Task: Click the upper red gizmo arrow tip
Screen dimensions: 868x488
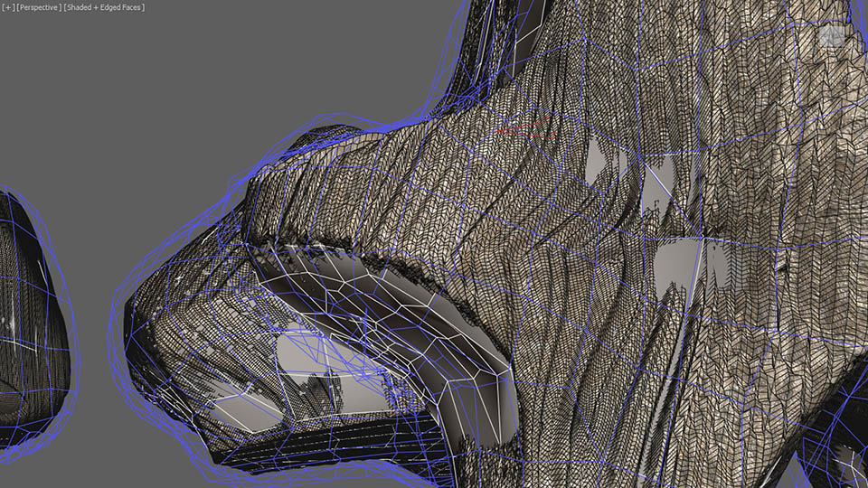Action: click(x=546, y=117)
